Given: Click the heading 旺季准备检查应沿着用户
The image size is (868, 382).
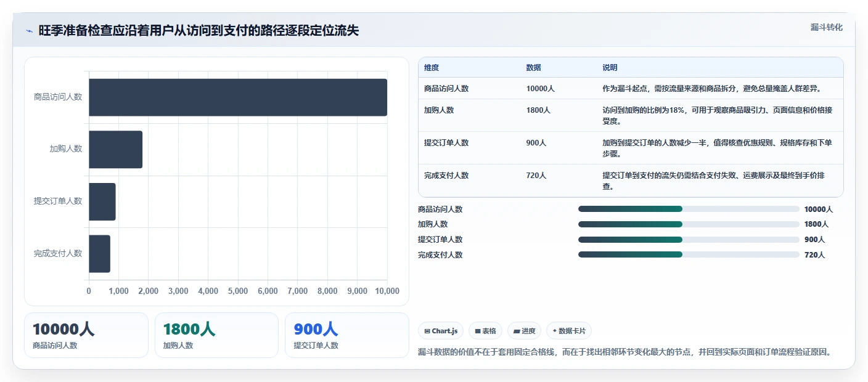Looking at the screenshot, I should click(199, 31).
